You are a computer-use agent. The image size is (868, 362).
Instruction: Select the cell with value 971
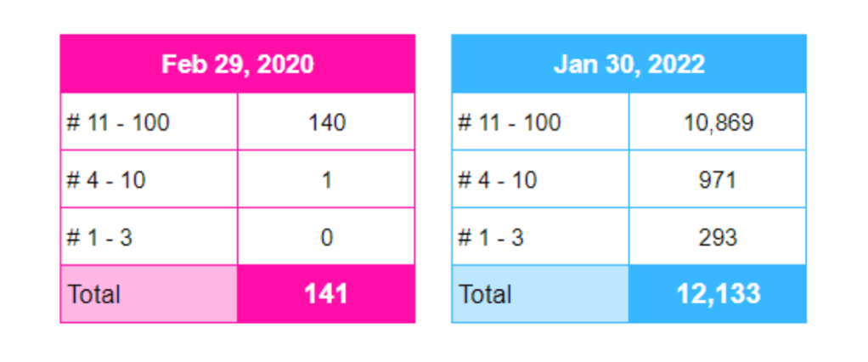[718, 180]
